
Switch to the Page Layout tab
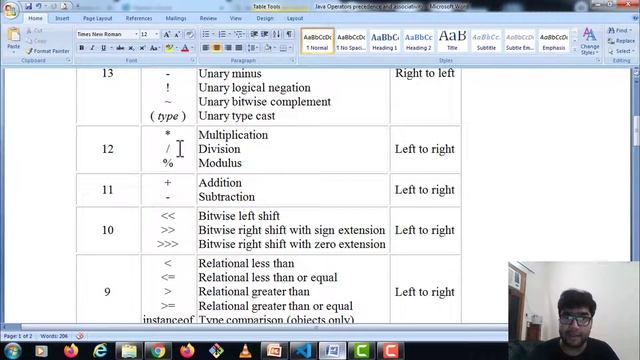click(98, 18)
